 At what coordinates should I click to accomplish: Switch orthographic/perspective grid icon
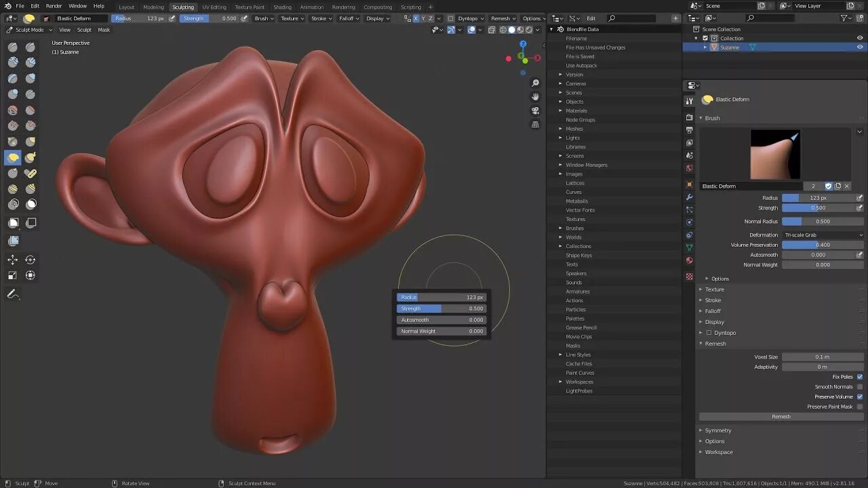pos(536,124)
